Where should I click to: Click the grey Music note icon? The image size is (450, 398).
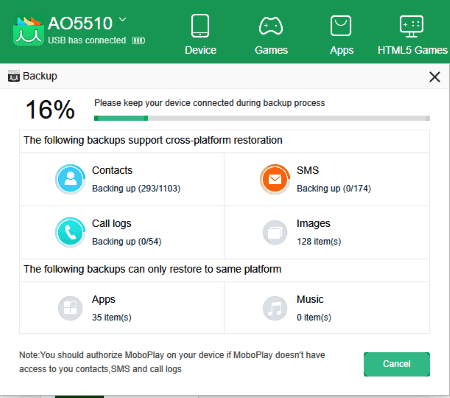[x=275, y=308]
